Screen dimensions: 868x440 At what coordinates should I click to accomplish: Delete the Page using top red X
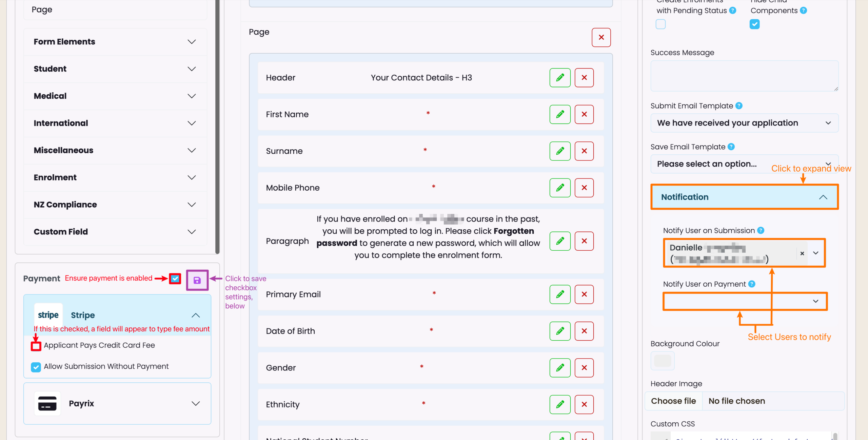[601, 37]
